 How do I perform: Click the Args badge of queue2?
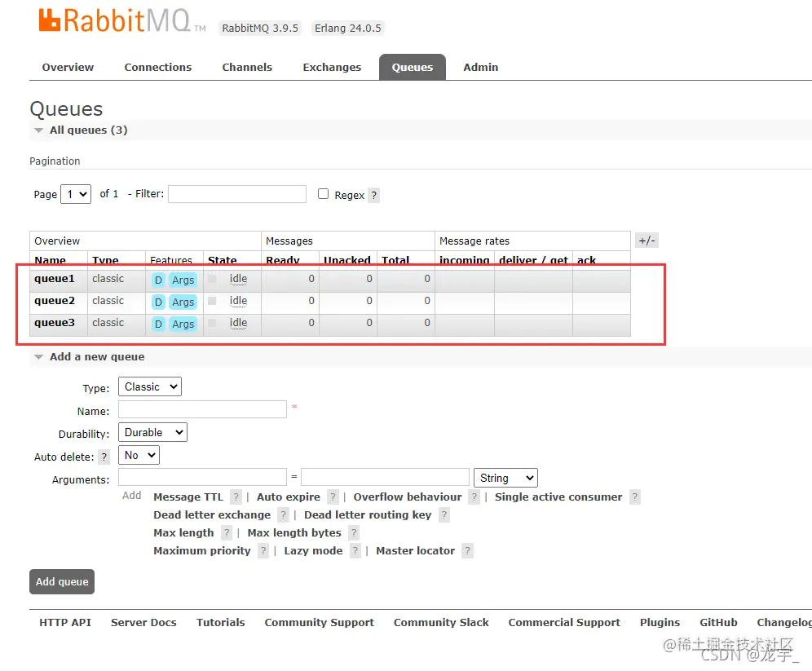coord(183,302)
